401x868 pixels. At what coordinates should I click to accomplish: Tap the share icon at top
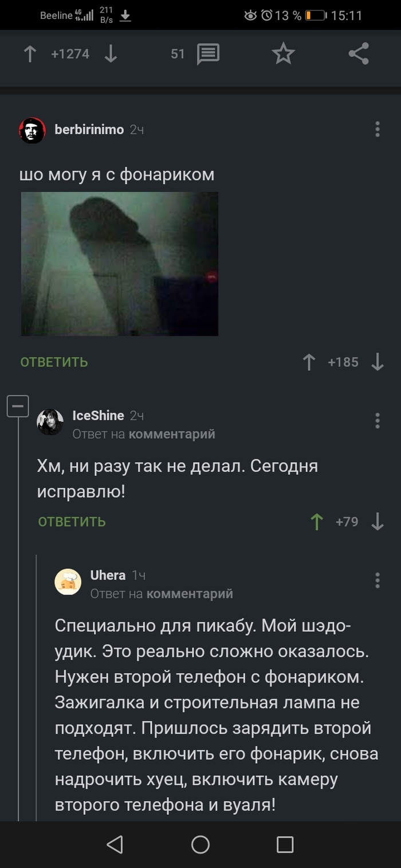pyautogui.click(x=359, y=54)
